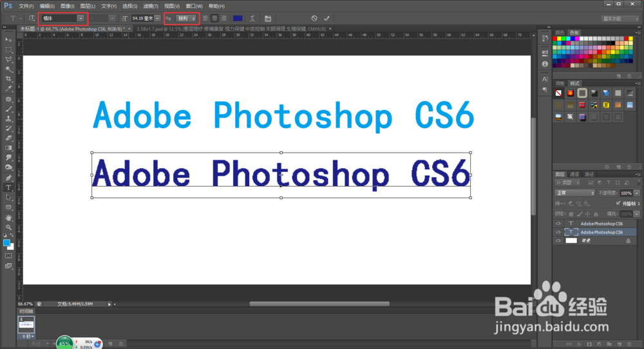The height and width of the screenshot is (349, 644).
Task: Open the 正常 blend mode dropdown
Action: point(574,193)
